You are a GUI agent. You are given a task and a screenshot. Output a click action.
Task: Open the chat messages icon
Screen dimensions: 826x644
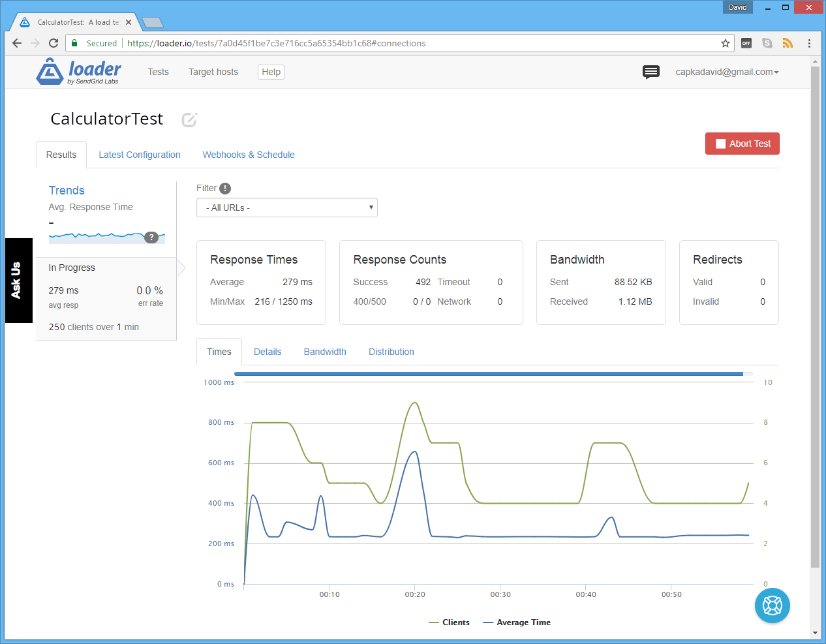[x=650, y=72]
